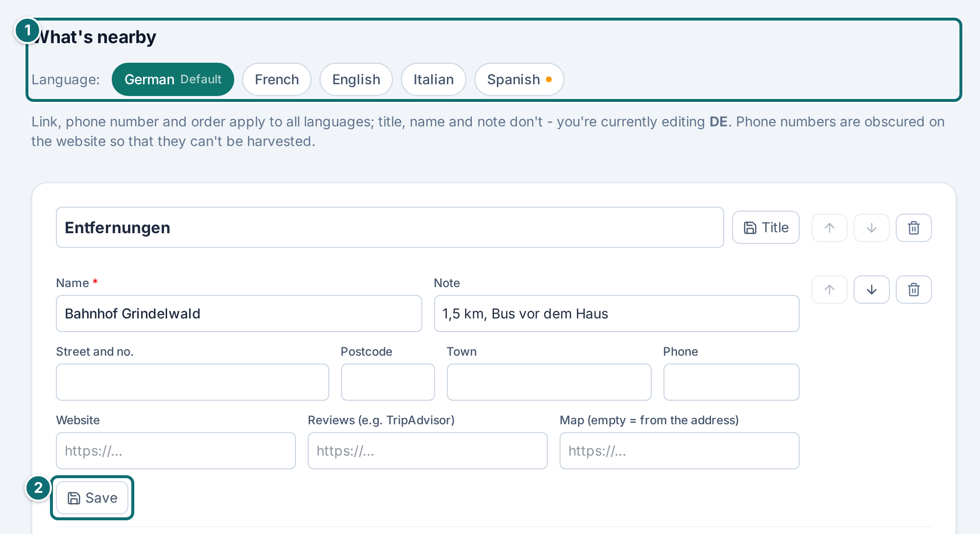Switch language to English
980x534 pixels.
coord(356,79)
